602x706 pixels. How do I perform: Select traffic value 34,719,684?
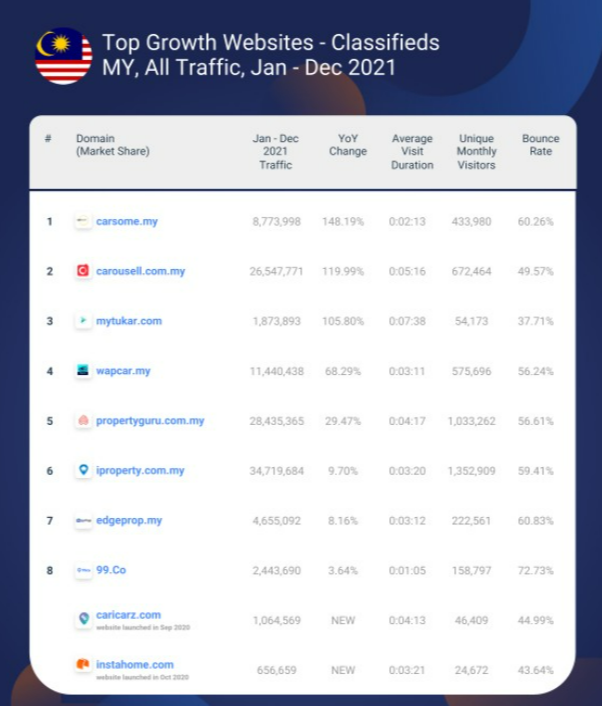(276, 471)
